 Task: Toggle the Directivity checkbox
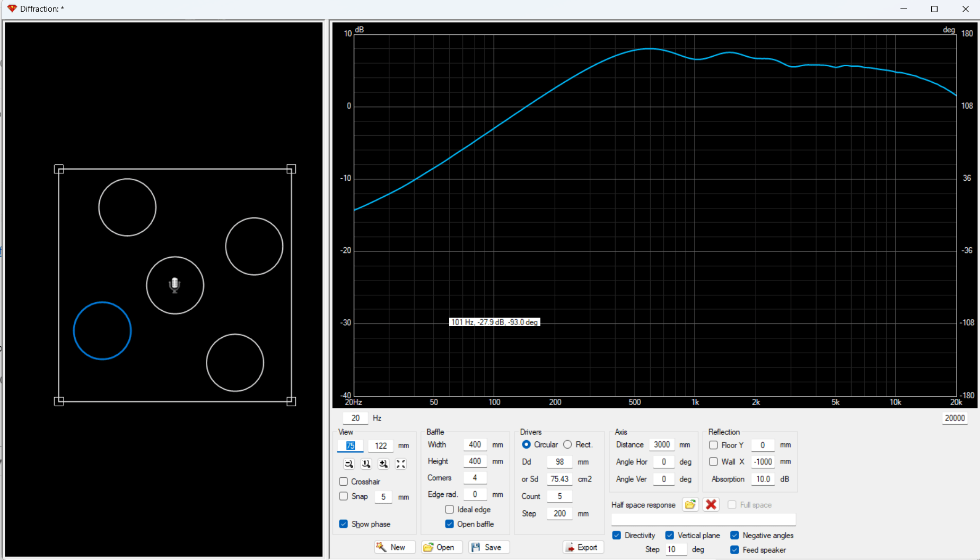point(617,535)
